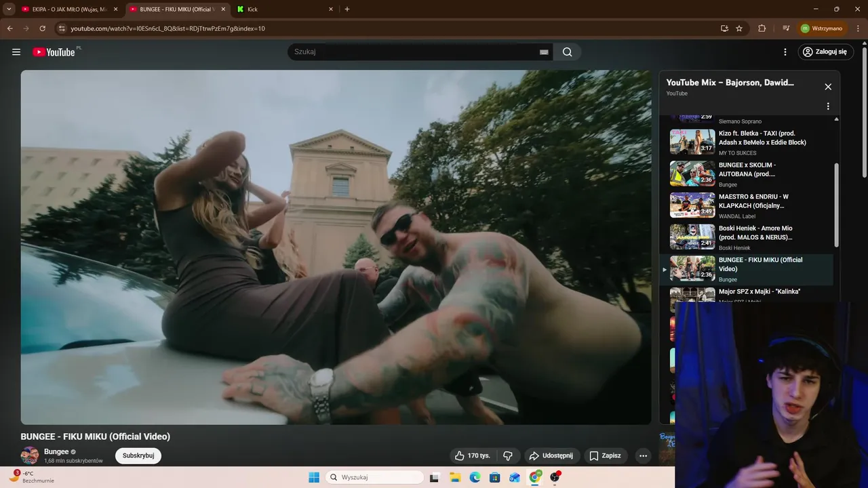Screen dimensions: 868x488
Task: Go back with the browser back arrow
Action: click(x=9, y=28)
